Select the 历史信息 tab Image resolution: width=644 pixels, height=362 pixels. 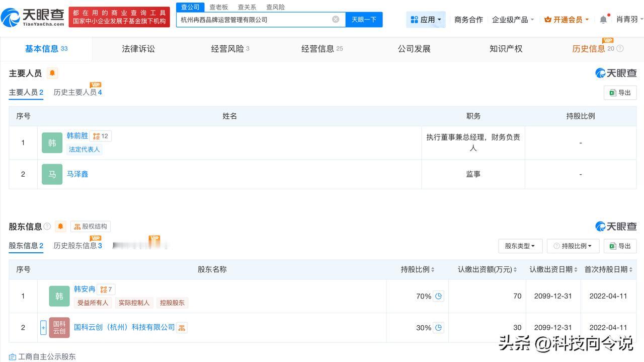pos(593,49)
